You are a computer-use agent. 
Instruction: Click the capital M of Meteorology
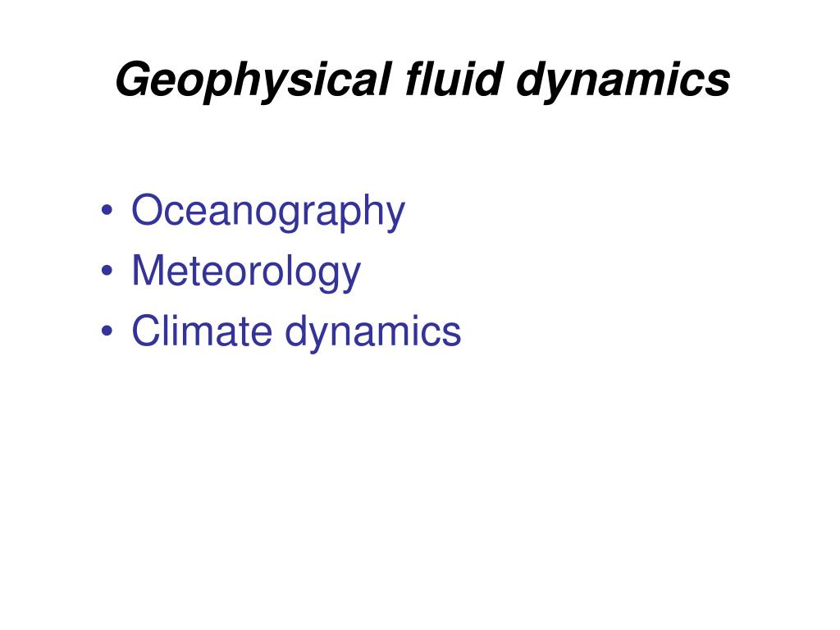149,269
